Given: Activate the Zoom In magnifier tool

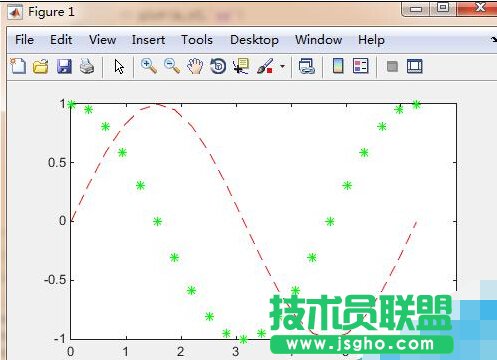Looking at the screenshot, I should tap(149, 66).
